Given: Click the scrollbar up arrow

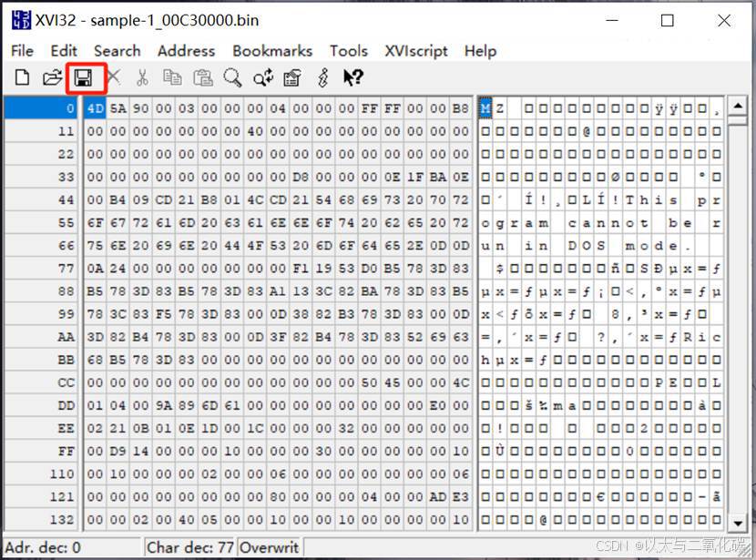Looking at the screenshot, I should tap(738, 105).
